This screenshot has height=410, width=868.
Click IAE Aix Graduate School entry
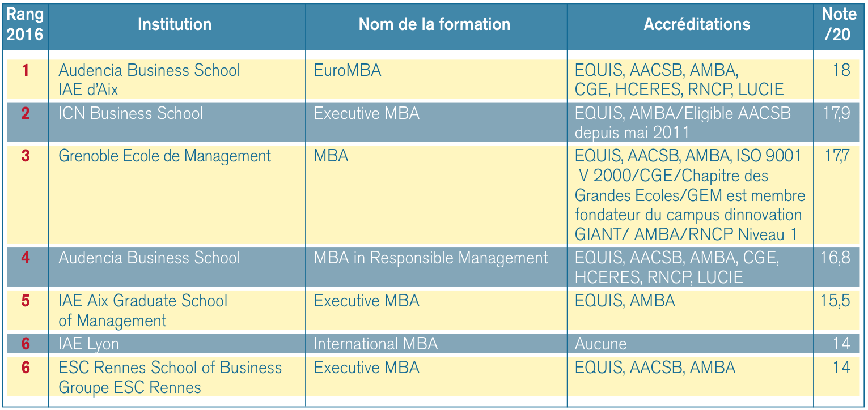(x=143, y=301)
